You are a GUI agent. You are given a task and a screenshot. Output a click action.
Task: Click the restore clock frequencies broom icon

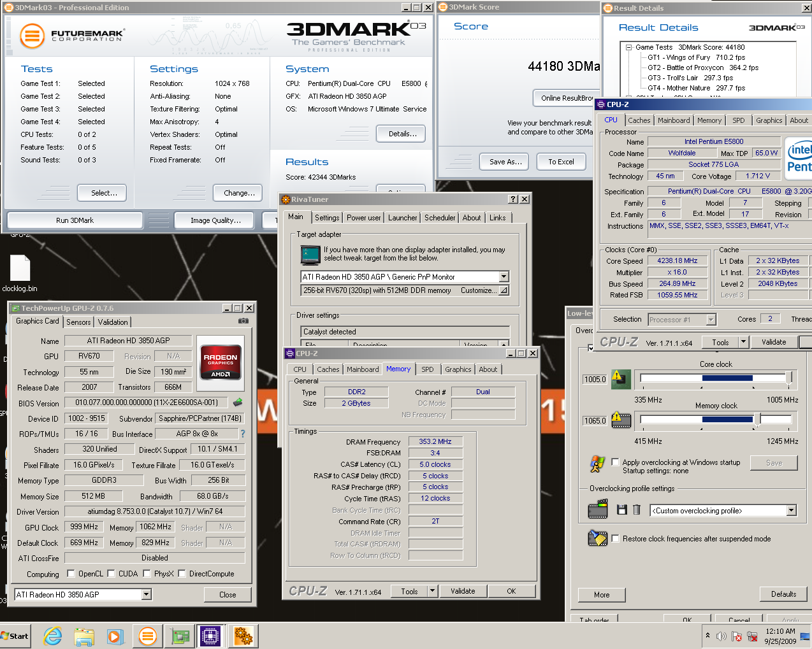click(x=597, y=538)
